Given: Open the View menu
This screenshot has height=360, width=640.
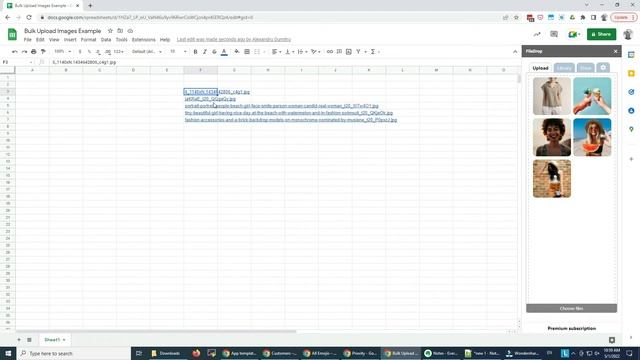Looking at the screenshot, I should [x=54, y=40].
